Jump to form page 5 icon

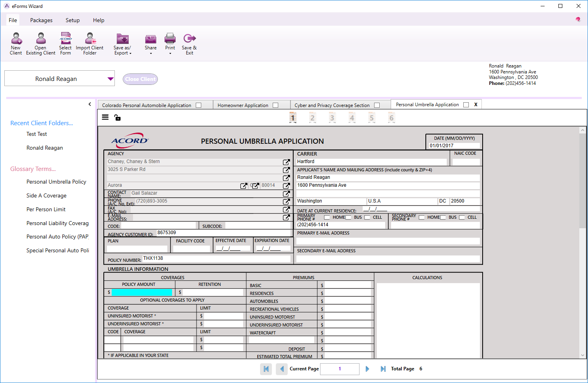click(x=372, y=118)
